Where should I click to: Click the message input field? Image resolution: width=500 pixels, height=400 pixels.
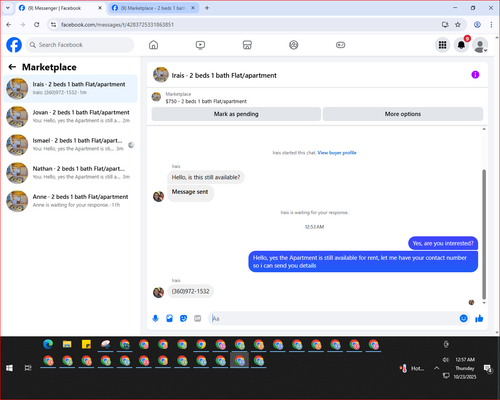coord(333,318)
